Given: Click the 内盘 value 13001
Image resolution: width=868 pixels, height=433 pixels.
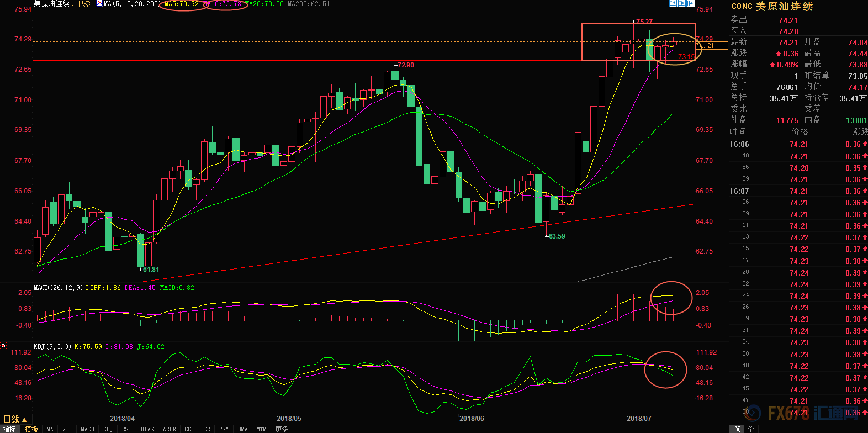Looking at the screenshot, I should 856,120.
